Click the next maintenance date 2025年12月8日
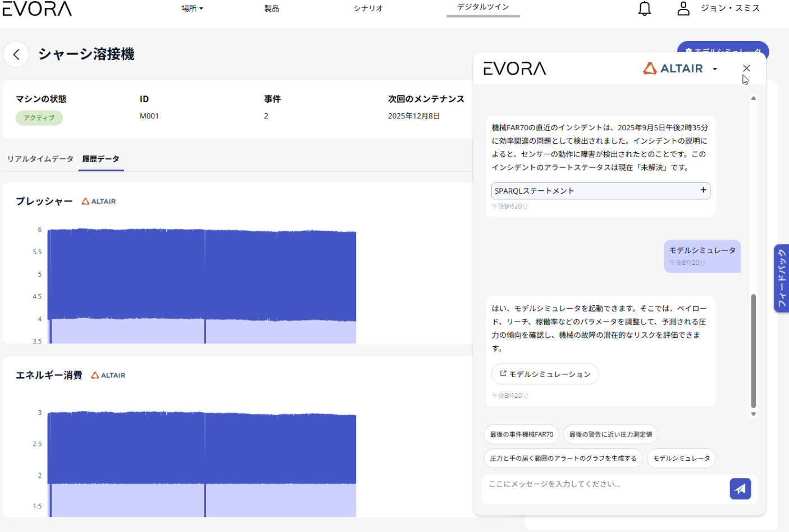The height and width of the screenshot is (532, 789). 414,116
